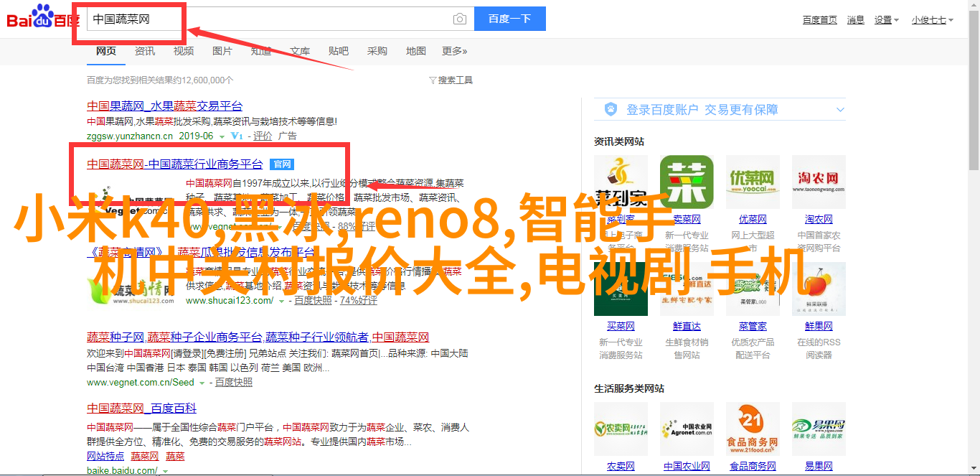
Task: Expand the 登录百度账户 panel chevron
Action: [x=840, y=110]
